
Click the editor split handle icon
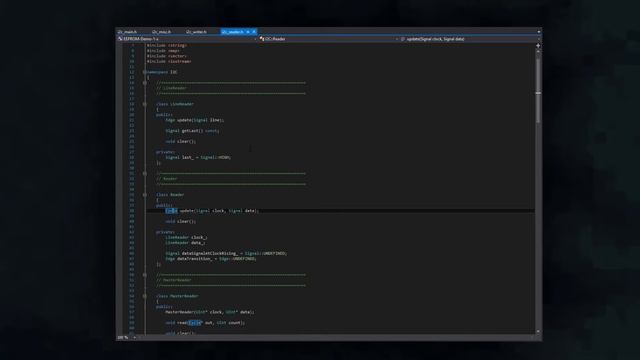click(x=538, y=46)
